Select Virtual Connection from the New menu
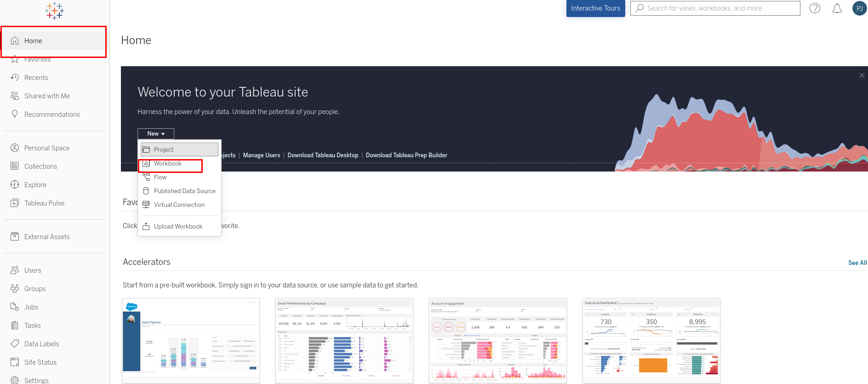 tap(179, 205)
